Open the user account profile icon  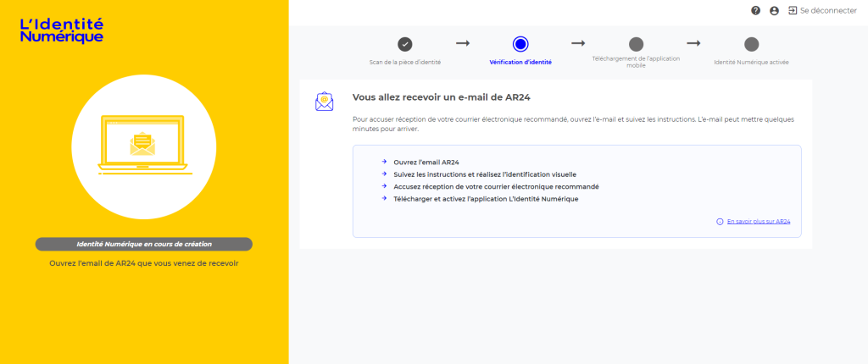(775, 10)
